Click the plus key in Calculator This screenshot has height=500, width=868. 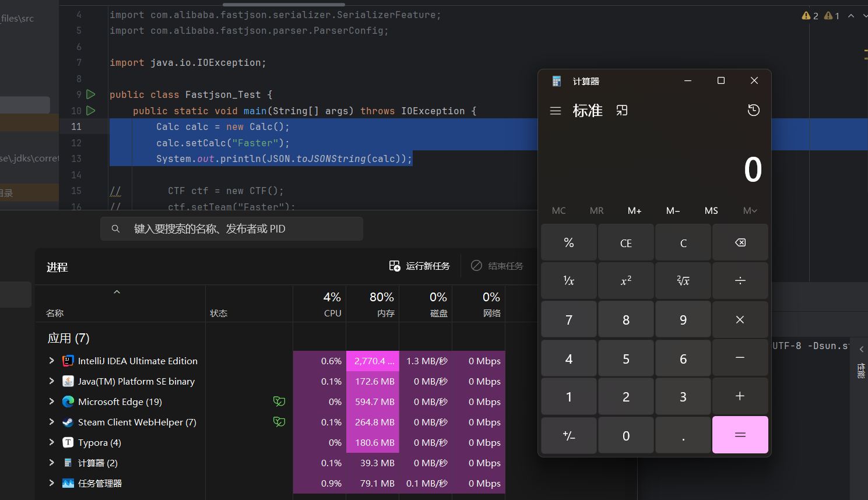(x=740, y=396)
